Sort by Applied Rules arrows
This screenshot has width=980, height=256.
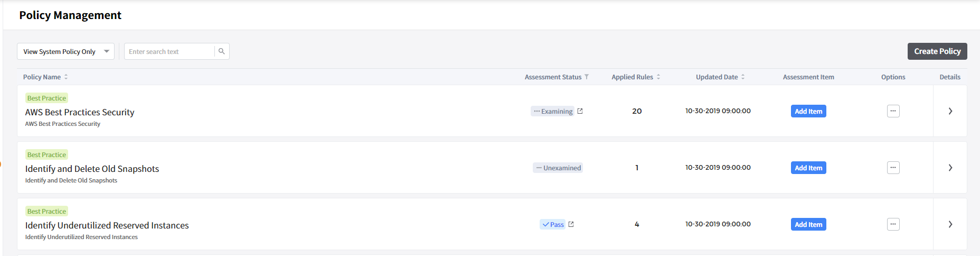coord(658,77)
